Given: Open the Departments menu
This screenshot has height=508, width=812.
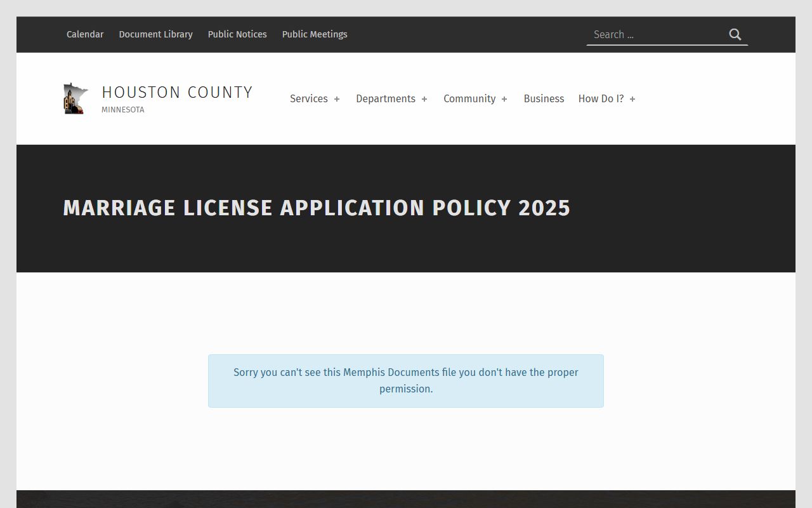Looking at the screenshot, I should click(x=386, y=98).
